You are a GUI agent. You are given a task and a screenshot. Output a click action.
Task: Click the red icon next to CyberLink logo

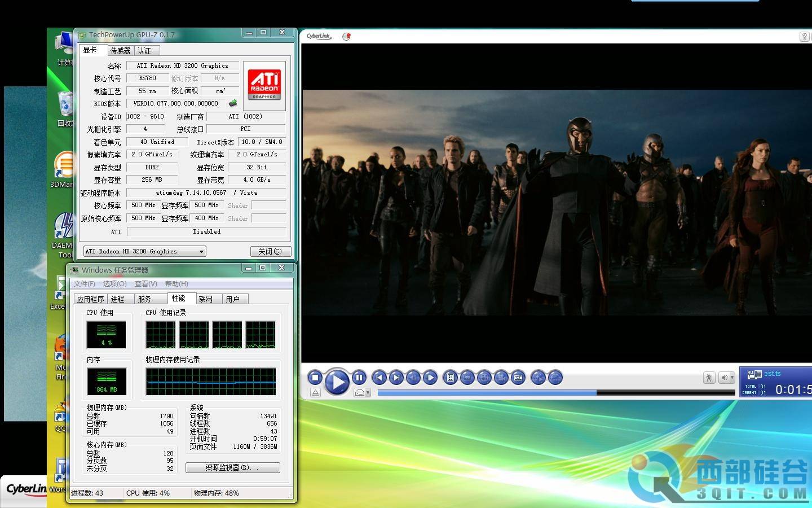point(346,36)
